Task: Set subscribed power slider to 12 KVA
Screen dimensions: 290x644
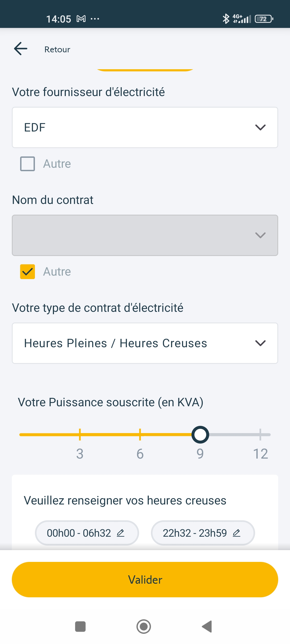Action: pyautogui.click(x=260, y=435)
